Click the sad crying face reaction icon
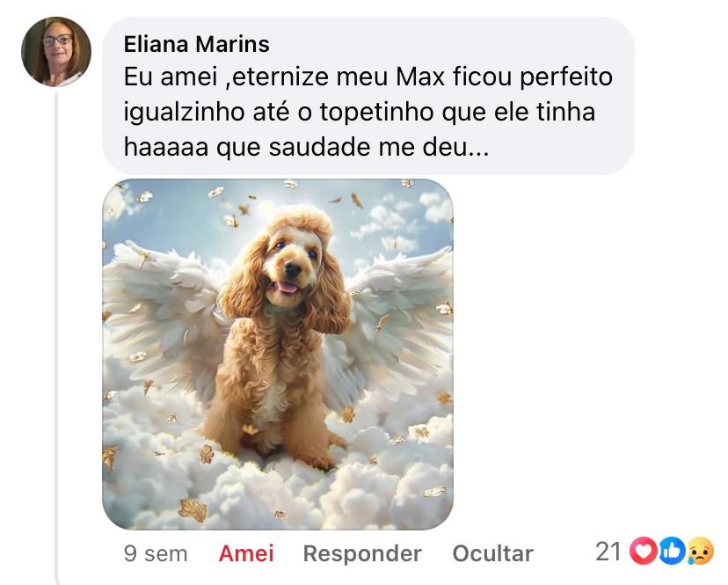The height and width of the screenshot is (585, 728). (700, 551)
